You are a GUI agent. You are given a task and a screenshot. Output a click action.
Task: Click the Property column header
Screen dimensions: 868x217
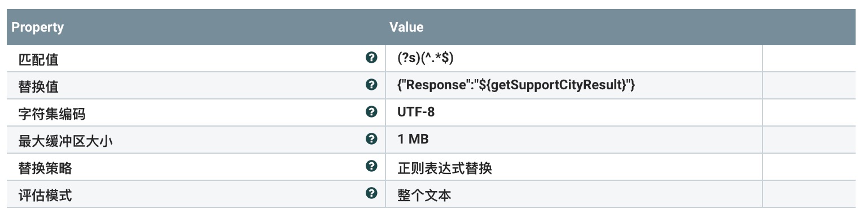[37, 27]
